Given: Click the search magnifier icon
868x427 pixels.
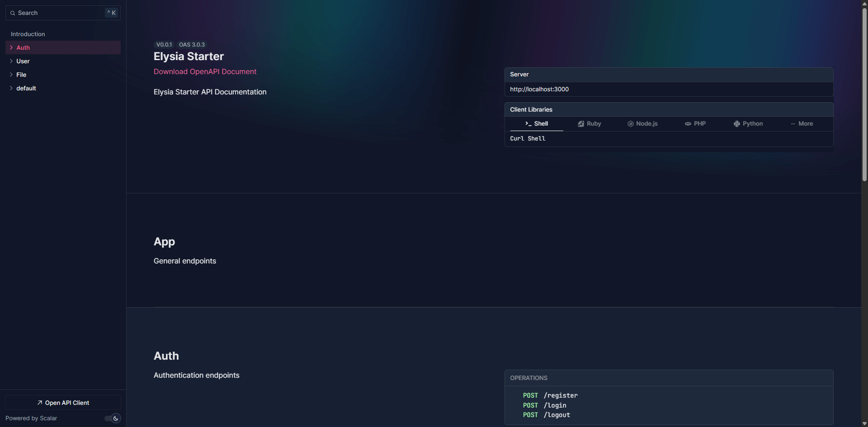Looking at the screenshot, I should (13, 13).
